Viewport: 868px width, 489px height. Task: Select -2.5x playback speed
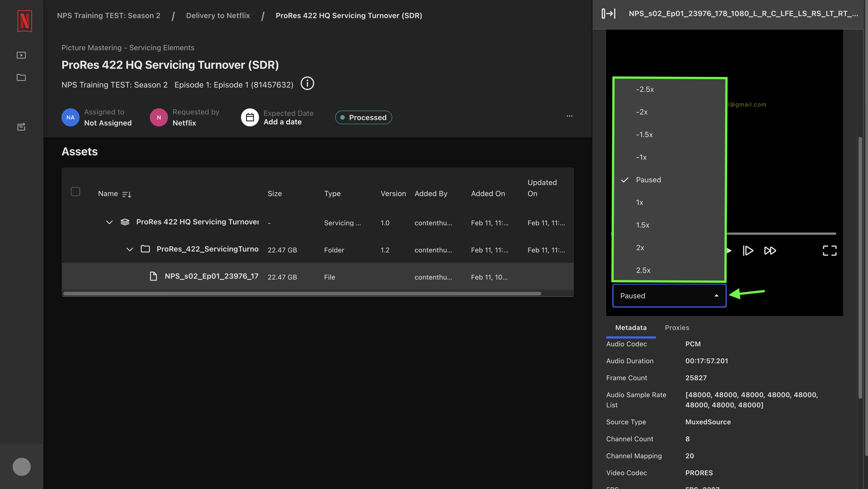(670, 89)
